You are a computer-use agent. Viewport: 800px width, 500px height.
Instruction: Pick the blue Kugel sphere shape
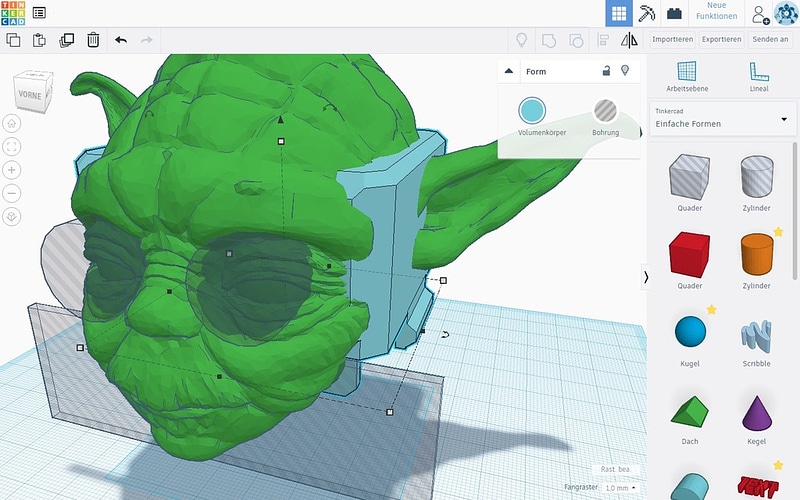(x=690, y=332)
